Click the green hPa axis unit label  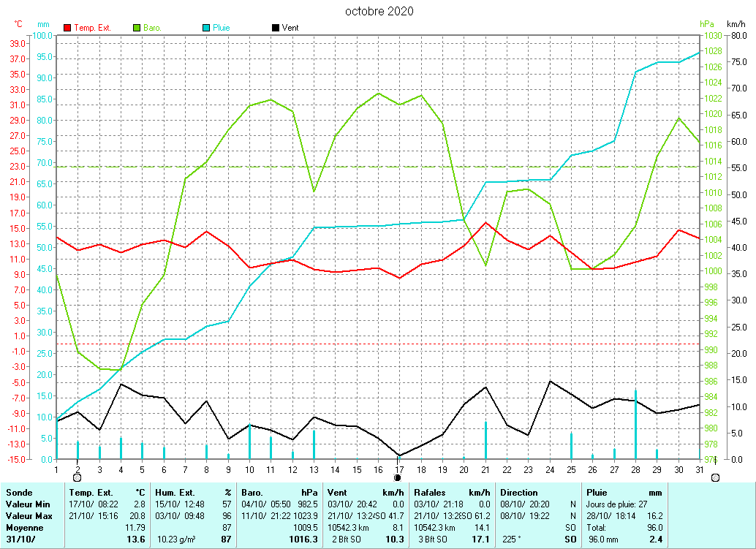coord(706,24)
